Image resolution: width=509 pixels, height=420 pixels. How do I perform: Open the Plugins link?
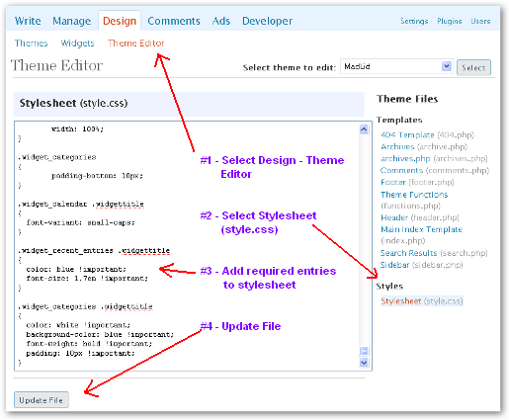pos(450,21)
